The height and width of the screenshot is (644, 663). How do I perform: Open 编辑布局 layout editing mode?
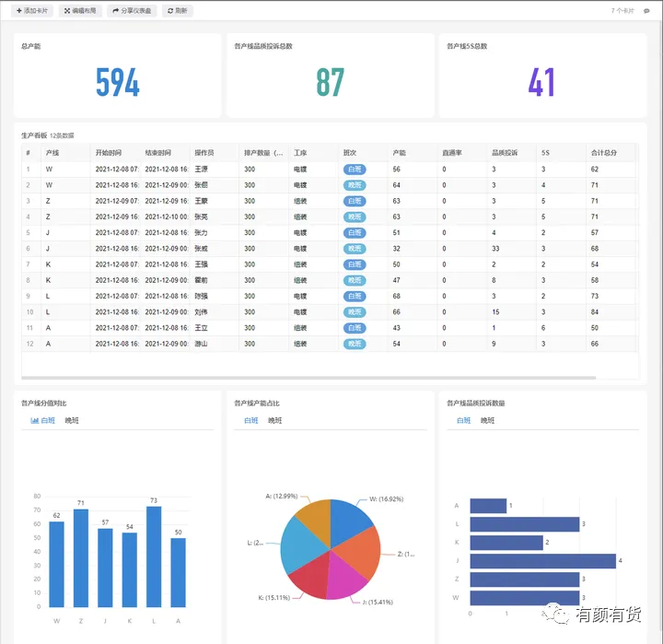(x=80, y=10)
